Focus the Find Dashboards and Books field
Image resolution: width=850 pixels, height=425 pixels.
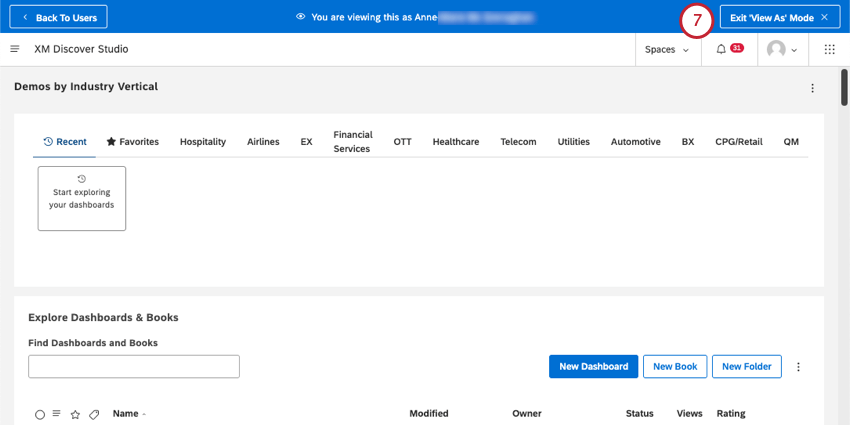tap(134, 367)
